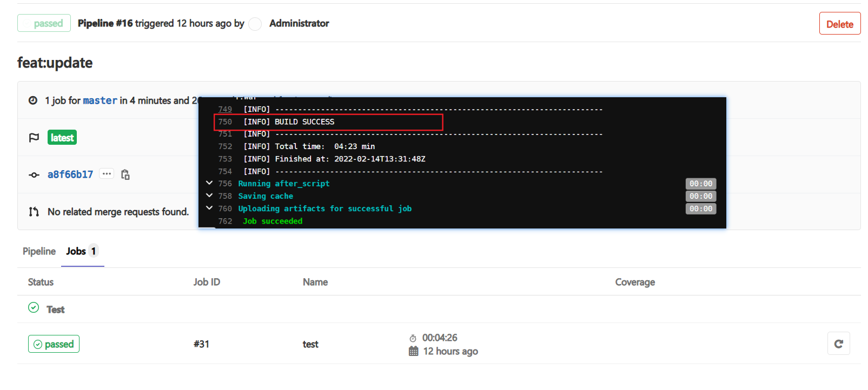Click the Name column header
868x390 pixels.
(x=315, y=282)
